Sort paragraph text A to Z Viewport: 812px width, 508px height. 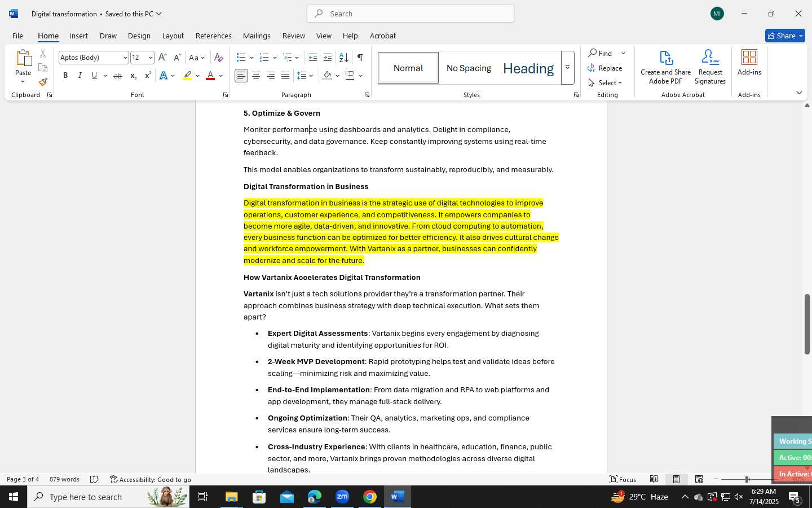pos(343,58)
